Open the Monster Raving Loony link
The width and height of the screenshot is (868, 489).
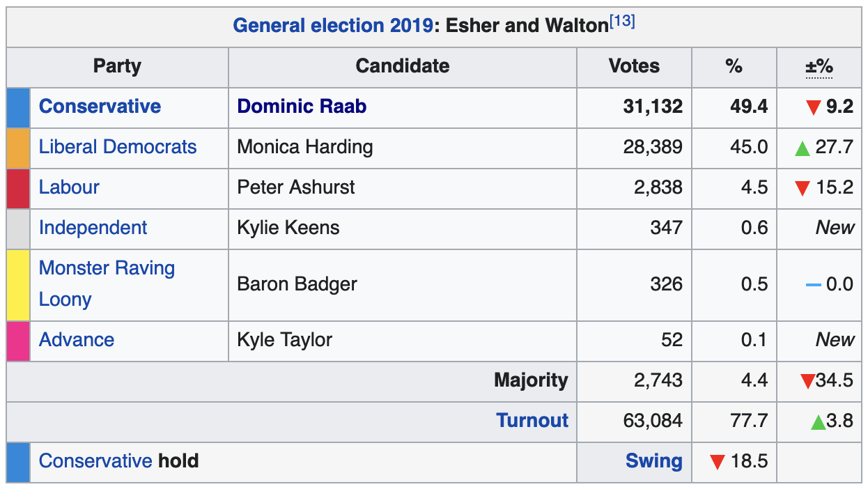(x=107, y=284)
